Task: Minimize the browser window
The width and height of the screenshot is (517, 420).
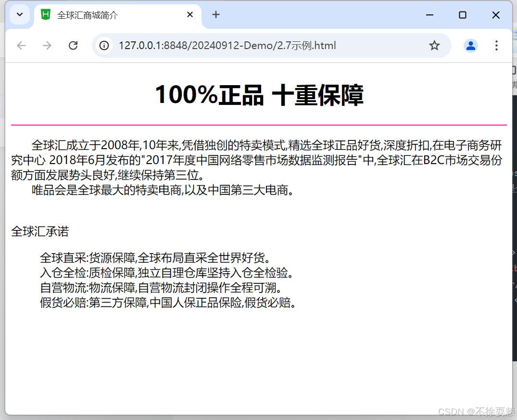Action: (429, 15)
